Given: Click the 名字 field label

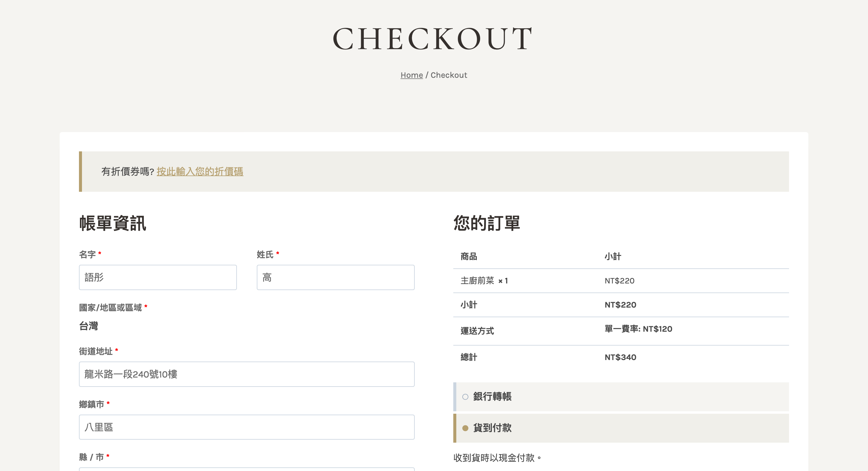Looking at the screenshot, I should point(87,254).
